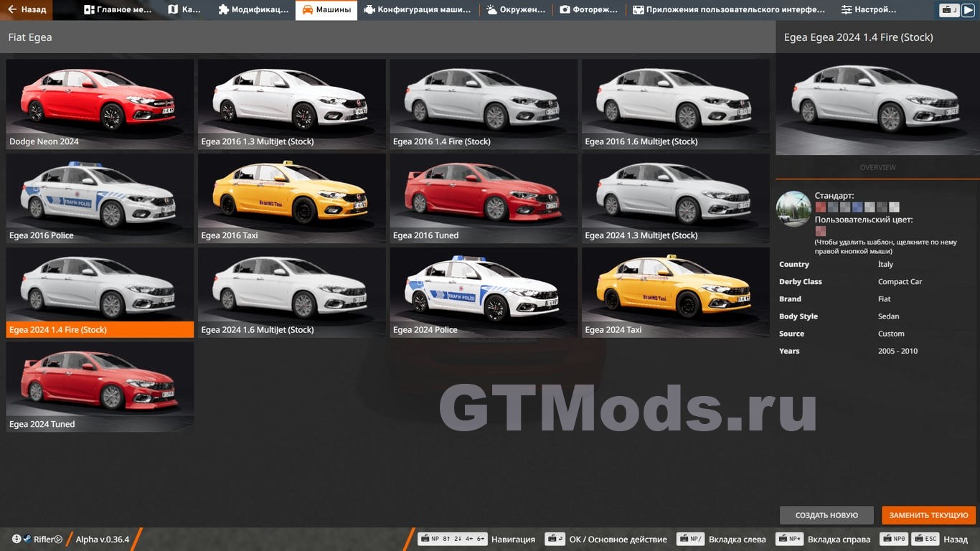
Task: Open Приложения пользовательского интерфейса tab
Action: [x=729, y=10]
